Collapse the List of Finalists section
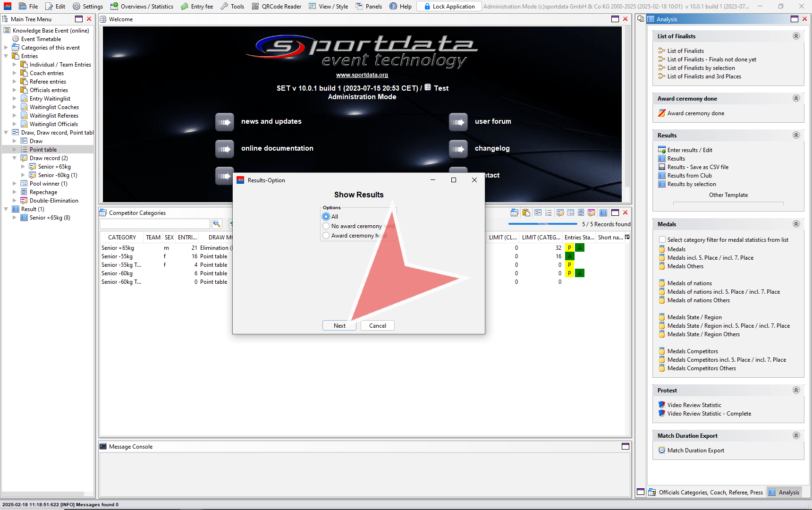812x510 pixels. (x=796, y=36)
